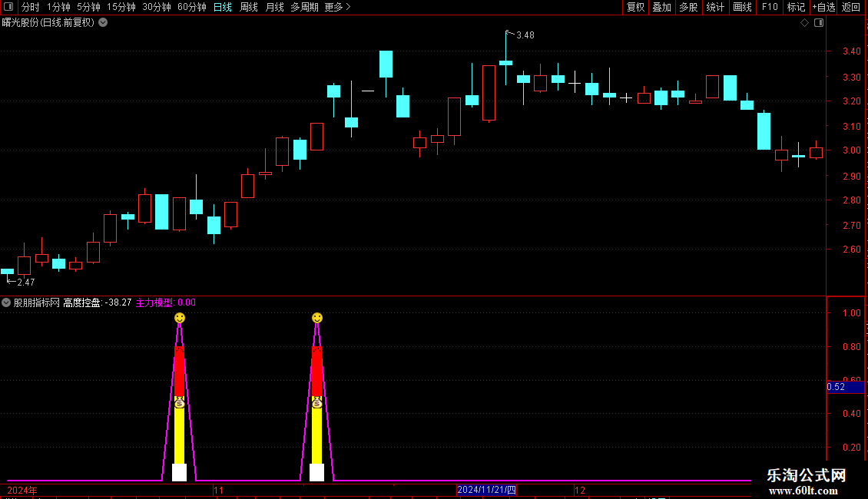Click the 2.47 low price label
868x499 pixels.
26,283
